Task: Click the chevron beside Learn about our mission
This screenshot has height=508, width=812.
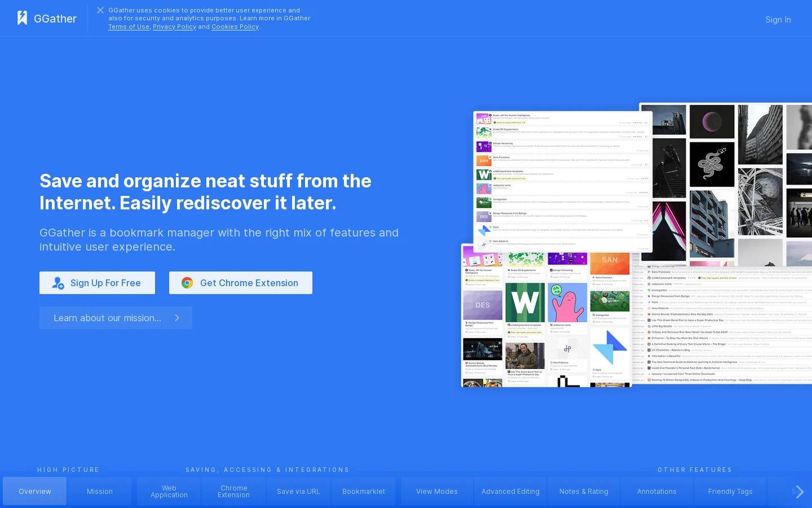Action: coord(177,318)
